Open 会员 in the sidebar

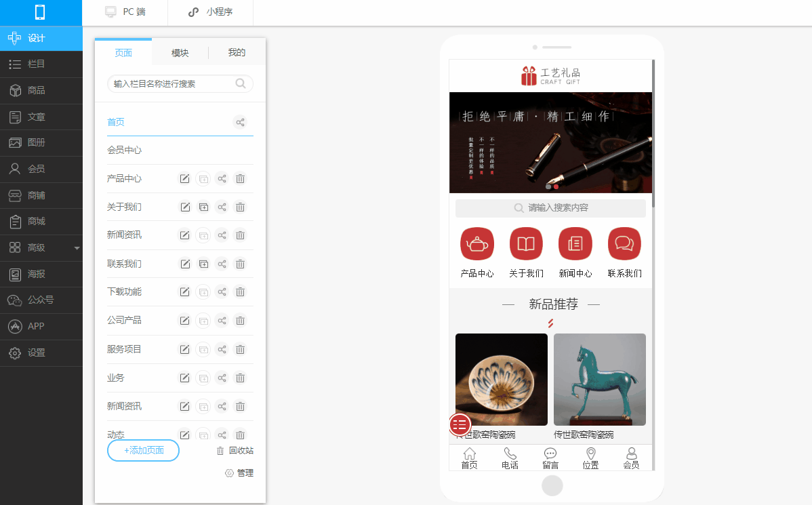coord(41,169)
